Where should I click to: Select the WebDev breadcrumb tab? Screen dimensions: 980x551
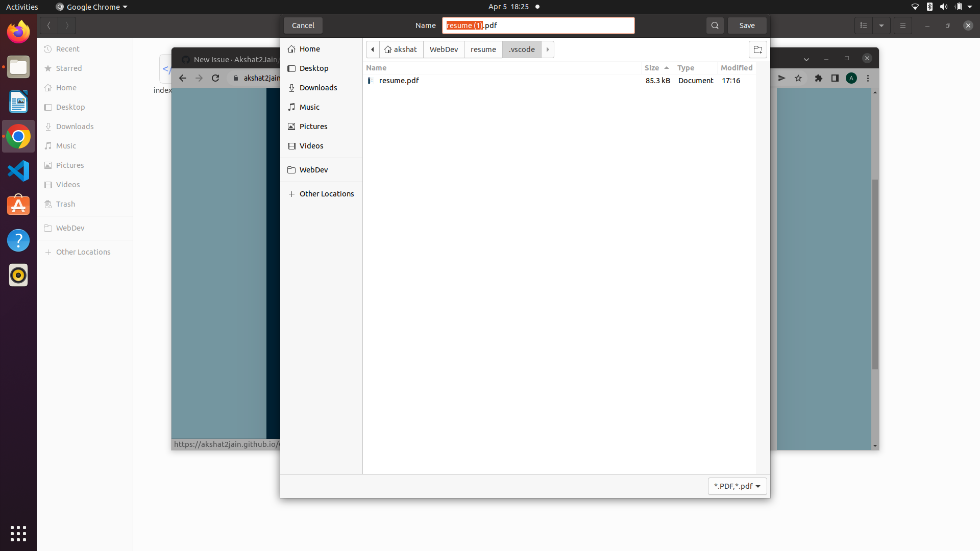pyautogui.click(x=443, y=49)
